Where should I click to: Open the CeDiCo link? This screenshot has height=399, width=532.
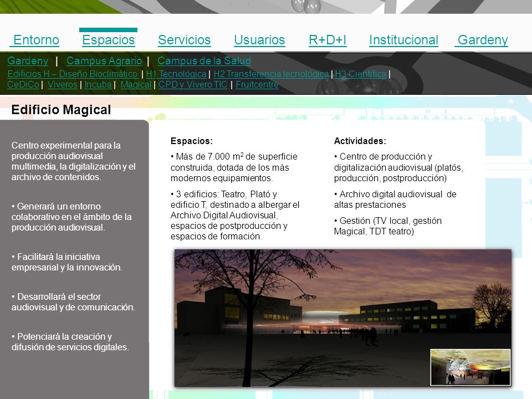point(23,84)
